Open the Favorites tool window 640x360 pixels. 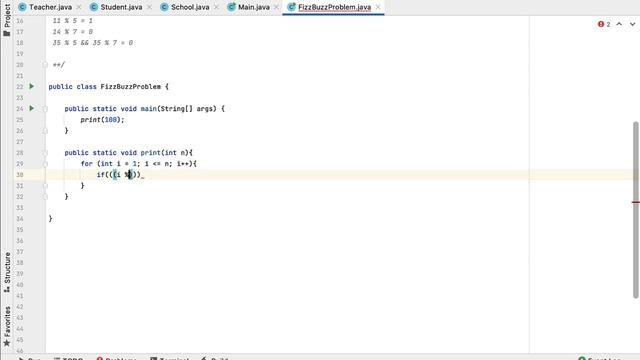(x=7, y=327)
